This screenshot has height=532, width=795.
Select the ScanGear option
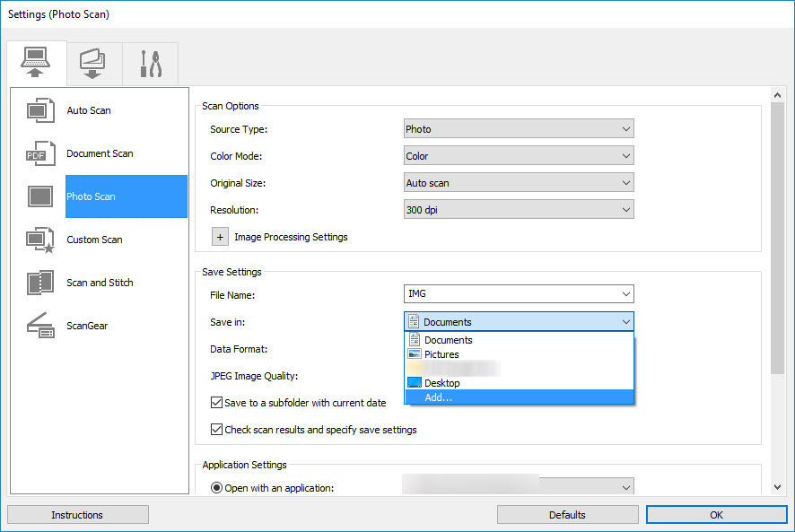coord(87,326)
